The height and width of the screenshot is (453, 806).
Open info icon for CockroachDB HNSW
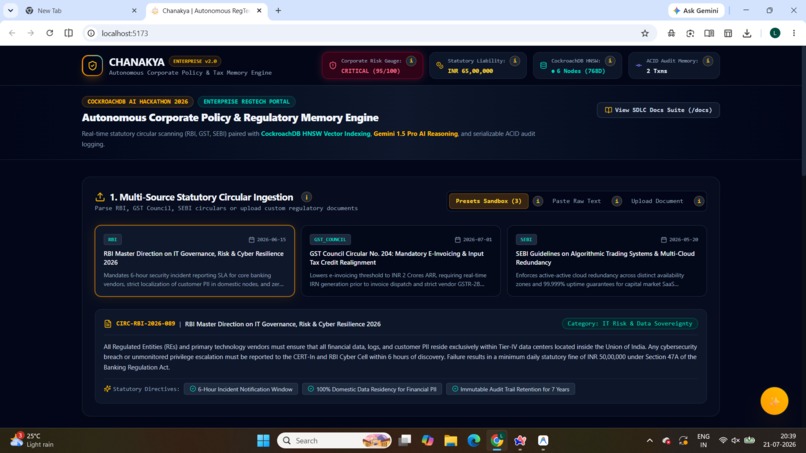(x=610, y=61)
